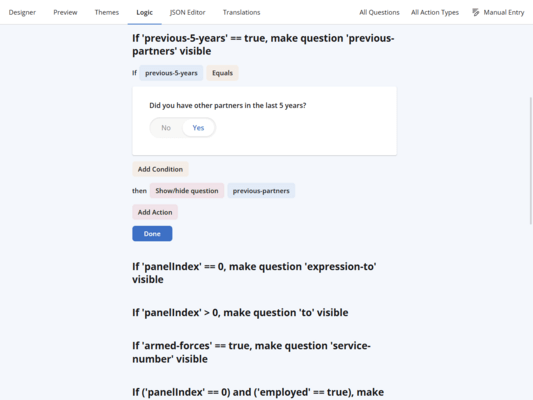Switch to the Designer tab

[22, 13]
